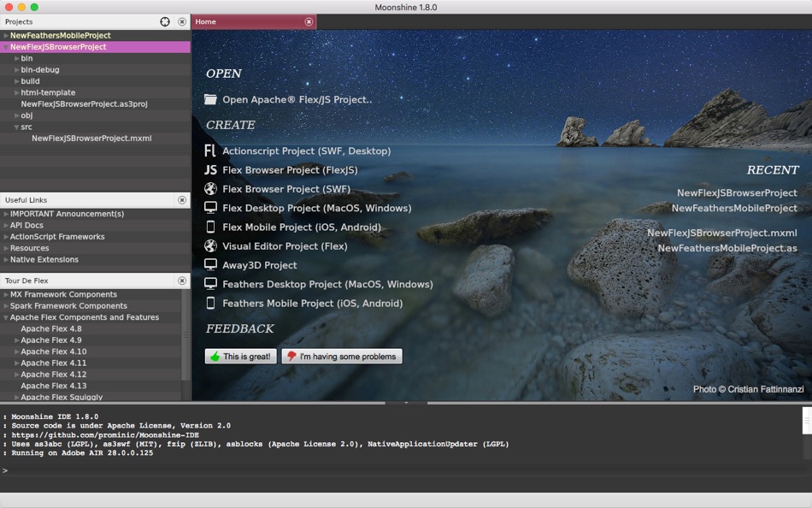Image resolution: width=812 pixels, height=508 pixels.
Task: Expand Resources in Useful Links
Action: tap(6, 248)
